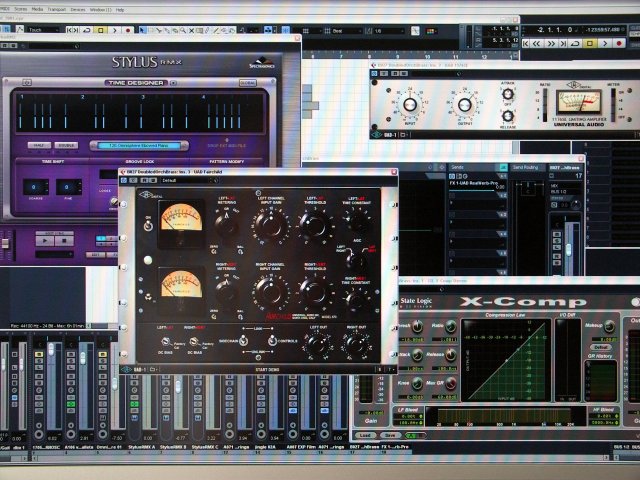This screenshot has height=480, width=640.
Task: Click the Coarse time shift value field
Action: (36, 187)
